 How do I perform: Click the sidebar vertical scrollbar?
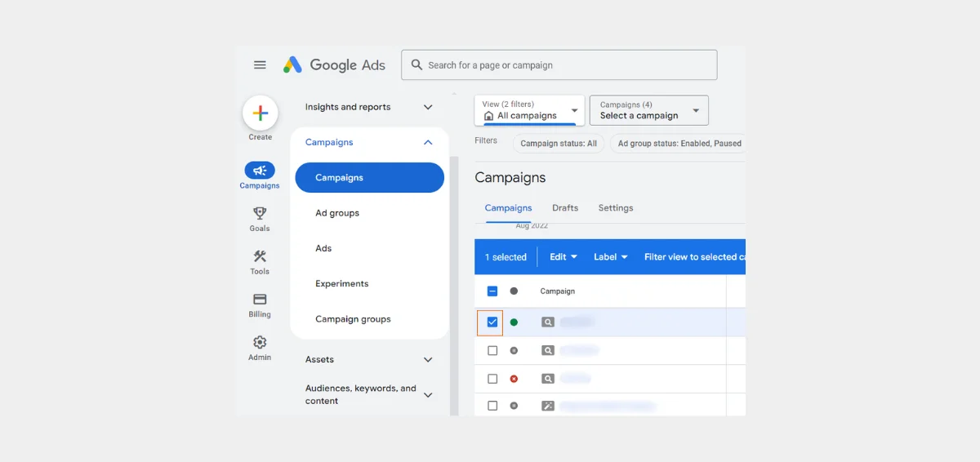[454, 286]
